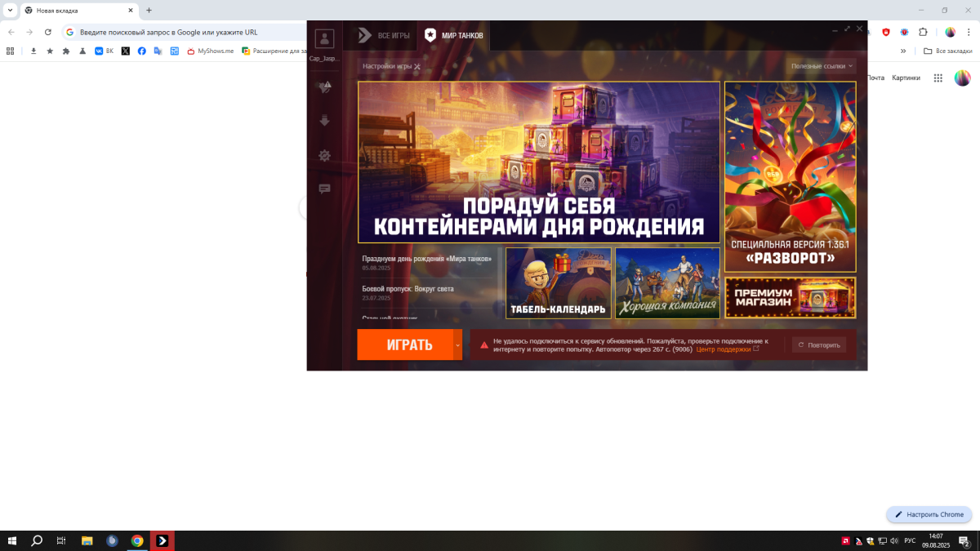This screenshot has width=980, height=551.
Task: Go forward in Chrome
Action: click(30, 32)
